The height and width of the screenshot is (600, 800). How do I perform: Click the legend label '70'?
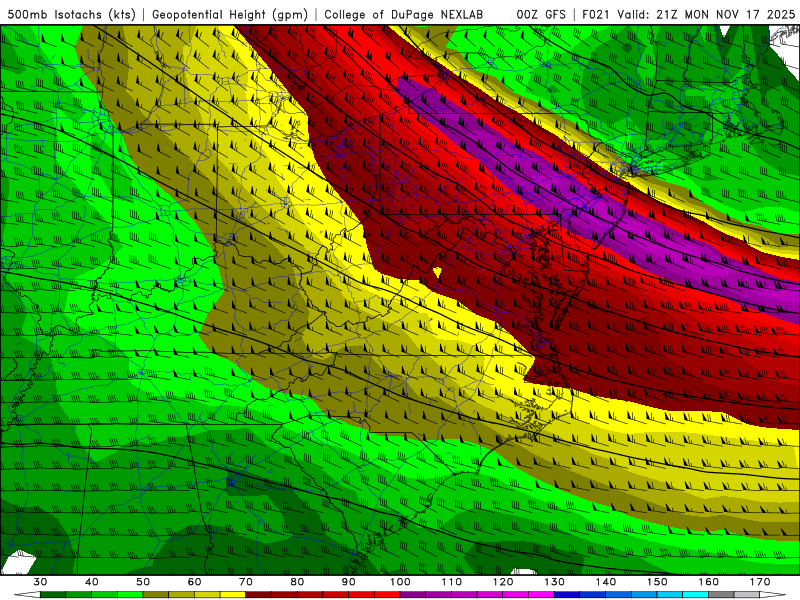pos(246,582)
